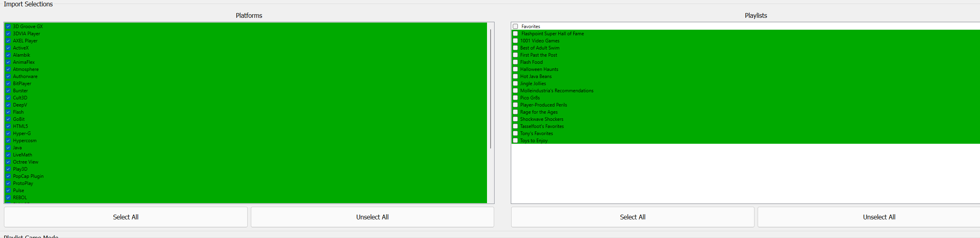This screenshot has height=238, width=980.
Task: Click the First Past the Post label
Action: pos(538,55)
